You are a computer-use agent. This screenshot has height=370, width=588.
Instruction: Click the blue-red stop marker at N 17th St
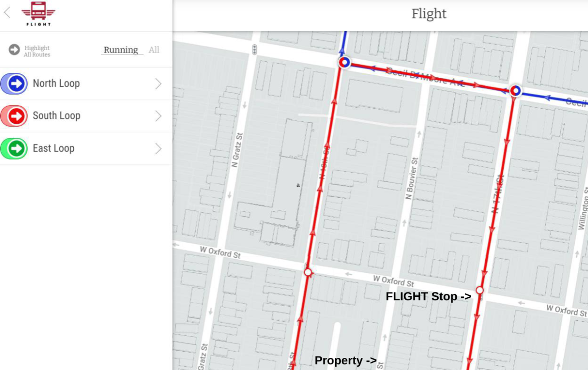click(515, 91)
